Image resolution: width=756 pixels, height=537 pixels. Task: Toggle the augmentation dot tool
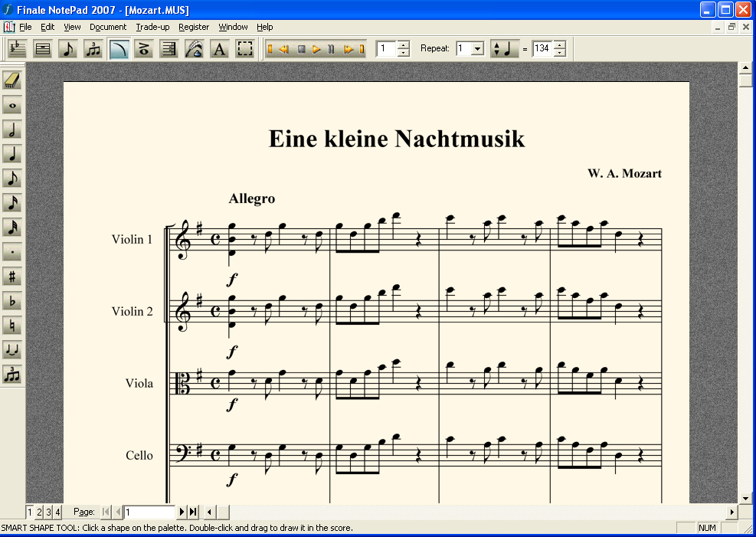pos(11,252)
